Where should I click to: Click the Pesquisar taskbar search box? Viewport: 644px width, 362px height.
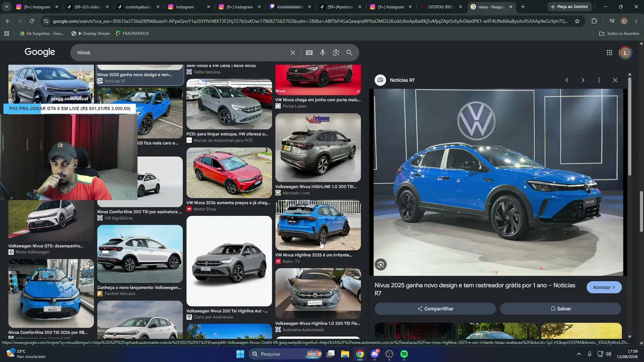285,354
